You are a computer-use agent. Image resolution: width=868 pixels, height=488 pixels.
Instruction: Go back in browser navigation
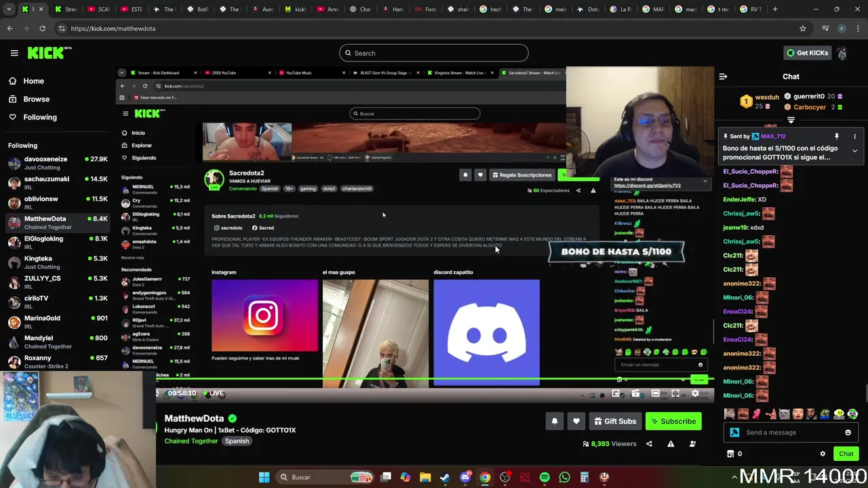[9, 28]
